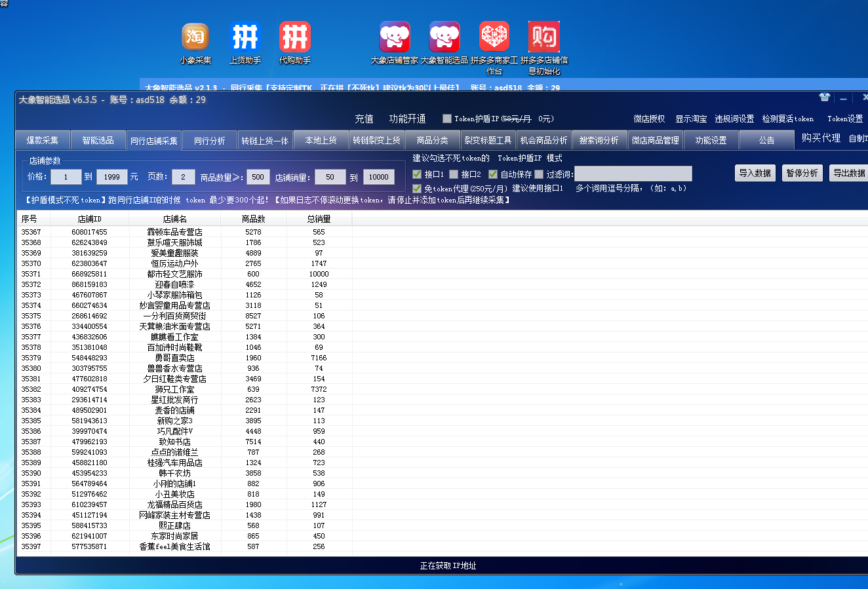Disable the 自动保存 checkbox
The height and width of the screenshot is (589, 868).
(493, 174)
